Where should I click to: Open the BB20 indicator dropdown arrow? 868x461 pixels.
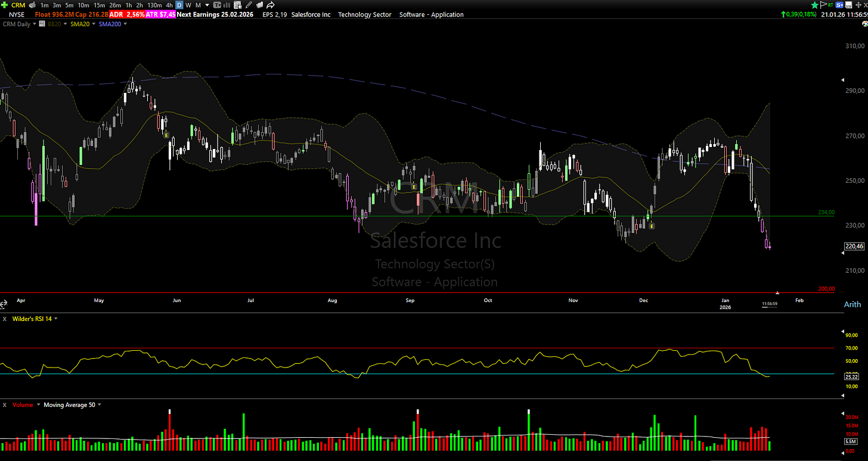tap(65, 24)
